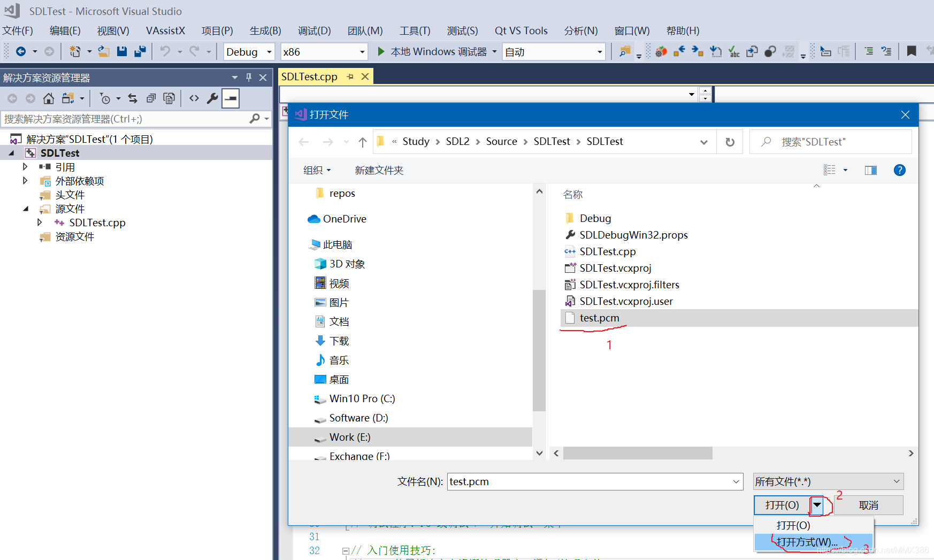Screen dimensions: 934x560
Task: Click the 组织 organize button
Action: [x=317, y=170]
